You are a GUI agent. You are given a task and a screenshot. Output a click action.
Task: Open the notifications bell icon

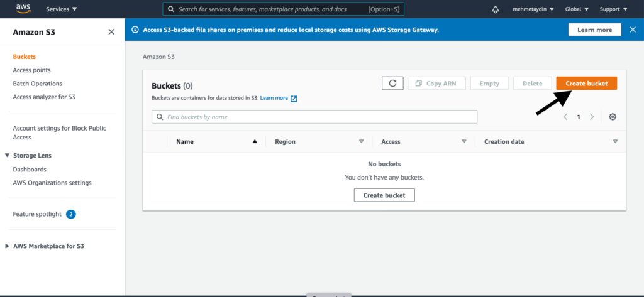(496, 9)
